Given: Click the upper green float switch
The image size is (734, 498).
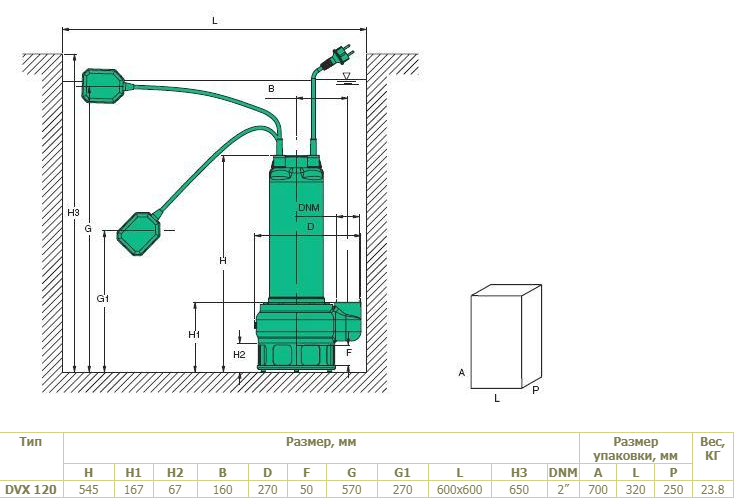Looking at the screenshot, I should 104,84.
